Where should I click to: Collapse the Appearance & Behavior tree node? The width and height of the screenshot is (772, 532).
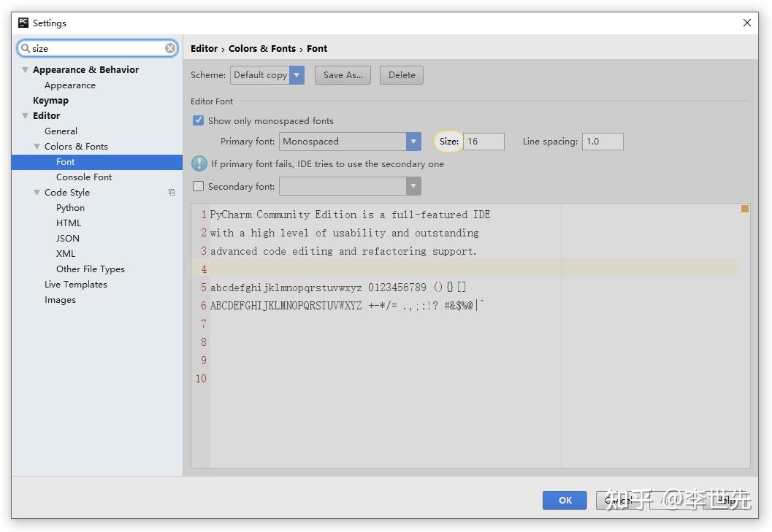tap(25, 70)
